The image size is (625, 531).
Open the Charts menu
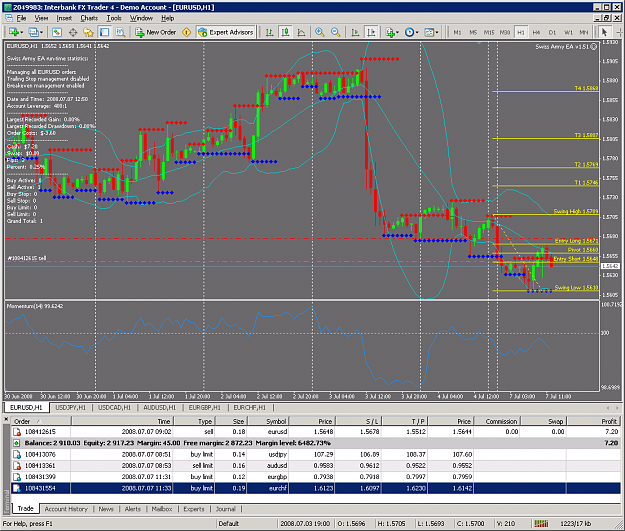coord(89,18)
